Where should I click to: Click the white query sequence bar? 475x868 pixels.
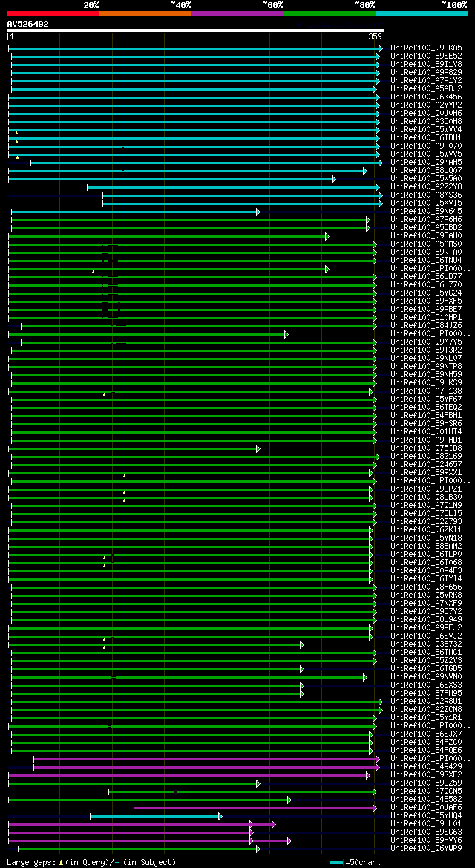point(195,30)
